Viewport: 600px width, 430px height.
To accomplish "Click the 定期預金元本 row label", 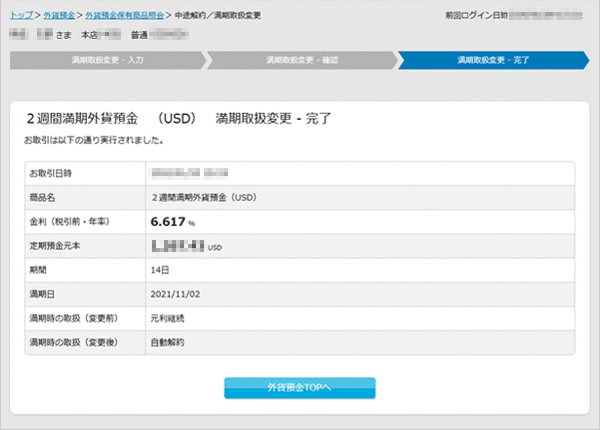I will click(x=57, y=246).
